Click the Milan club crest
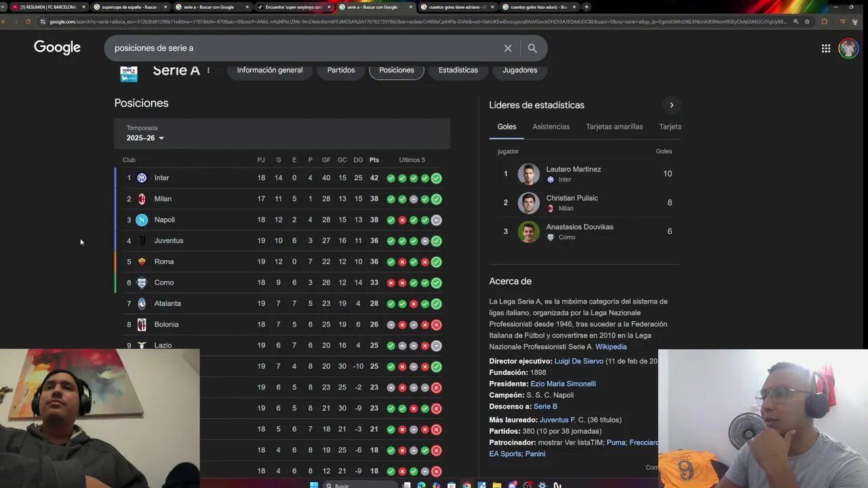The height and width of the screenshot is (488, 868). pos(142,199)
